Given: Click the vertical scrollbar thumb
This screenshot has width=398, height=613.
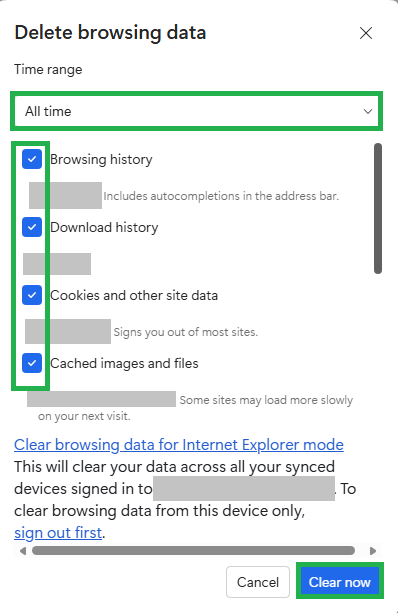Looking at the screenshot, I should coord(378,208).
